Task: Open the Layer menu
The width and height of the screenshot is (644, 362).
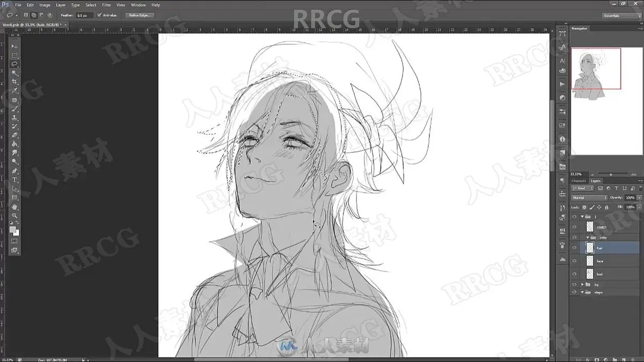Action: [x=61, y=5]
